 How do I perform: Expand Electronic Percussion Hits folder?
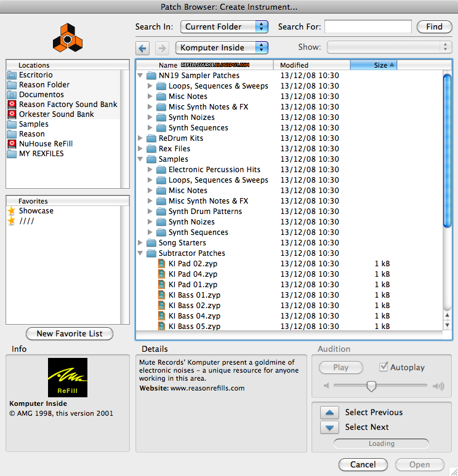tap(150, 169)
